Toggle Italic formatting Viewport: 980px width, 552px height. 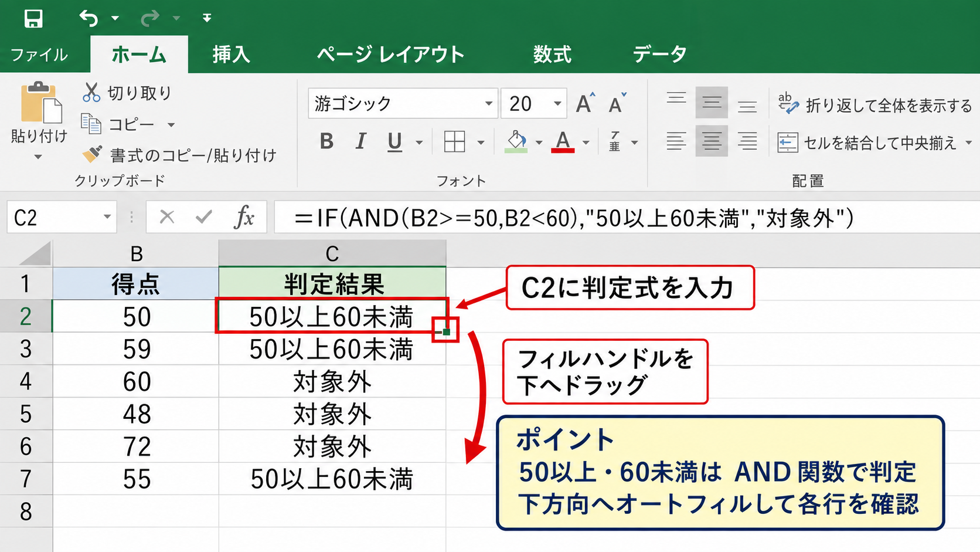coord(360,141)
